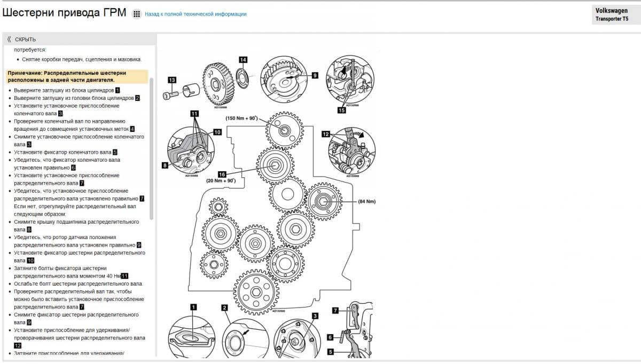Click detail drawing with callouts 5, 6, 7

pyautogui.click(x=349, y=331)
